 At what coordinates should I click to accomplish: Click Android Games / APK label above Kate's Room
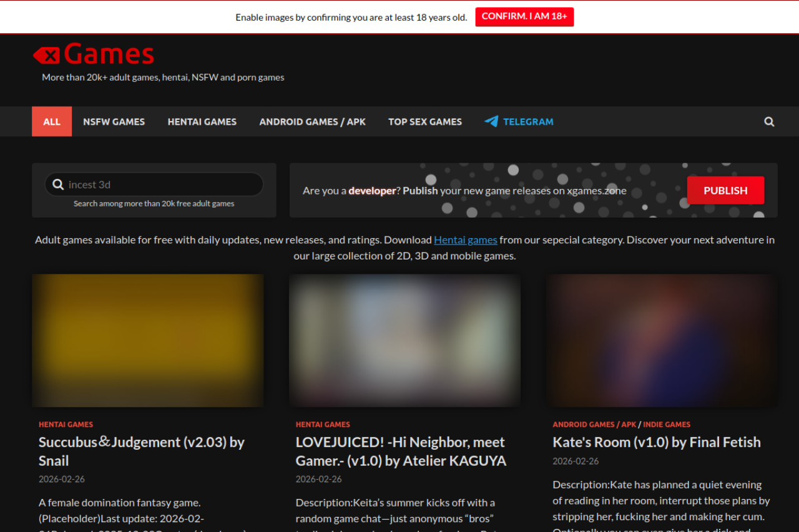(594, 425)
